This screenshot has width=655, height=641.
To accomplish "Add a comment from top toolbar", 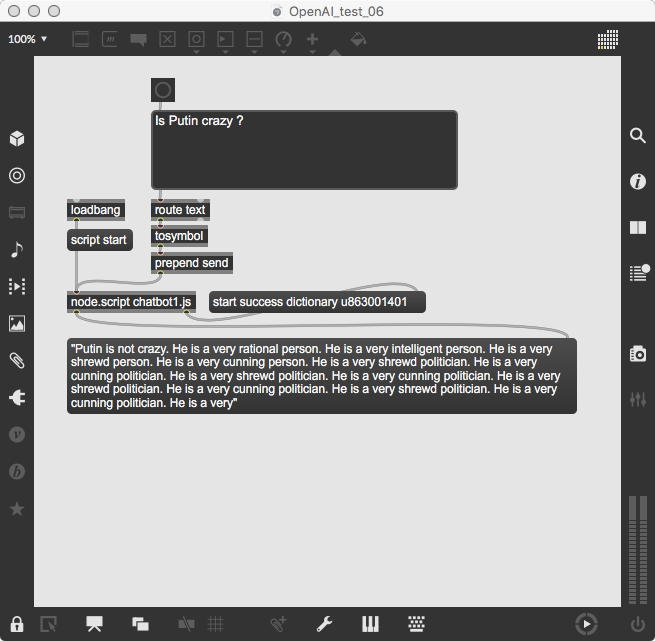I will [x=138, y=40].
